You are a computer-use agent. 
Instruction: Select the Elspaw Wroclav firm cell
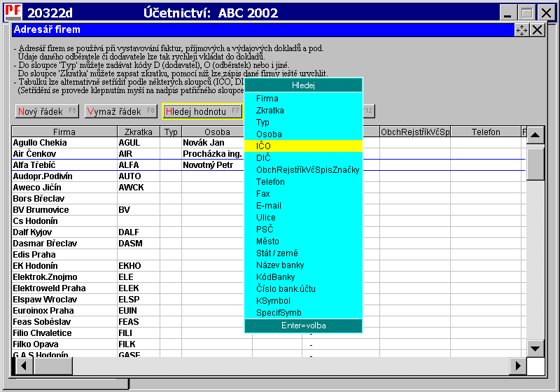[64, 299]
